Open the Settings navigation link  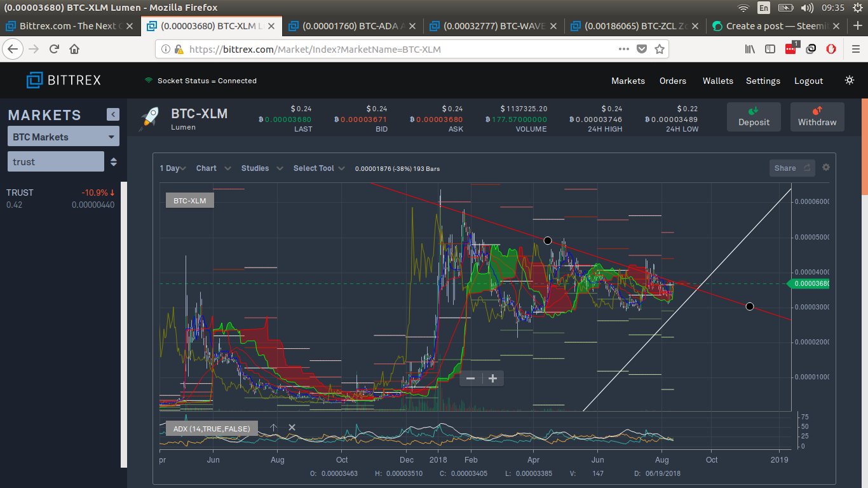point(763,81)
